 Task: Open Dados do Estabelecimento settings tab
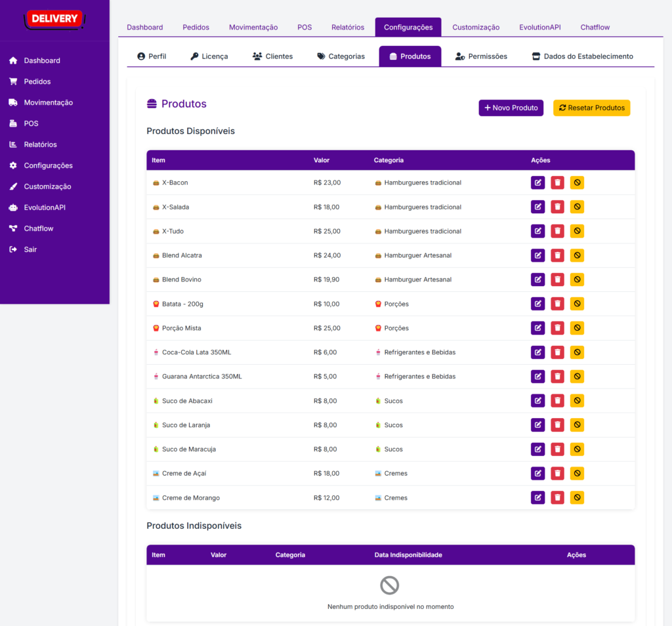point(582,56)
